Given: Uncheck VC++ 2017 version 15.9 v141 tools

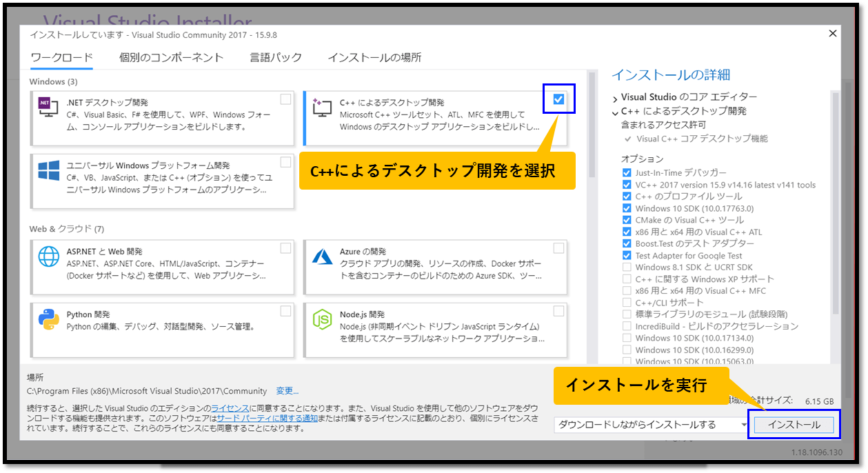Looking at the screenshot, I should [x=627, y=185].
